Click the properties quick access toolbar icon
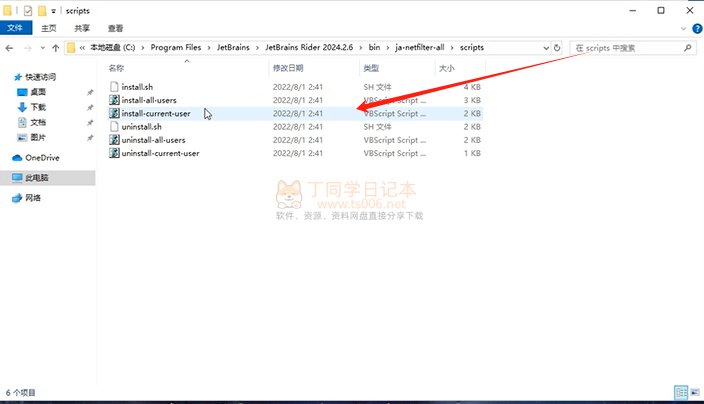Screen dimensions: 704x404 (x=28, y=10)
